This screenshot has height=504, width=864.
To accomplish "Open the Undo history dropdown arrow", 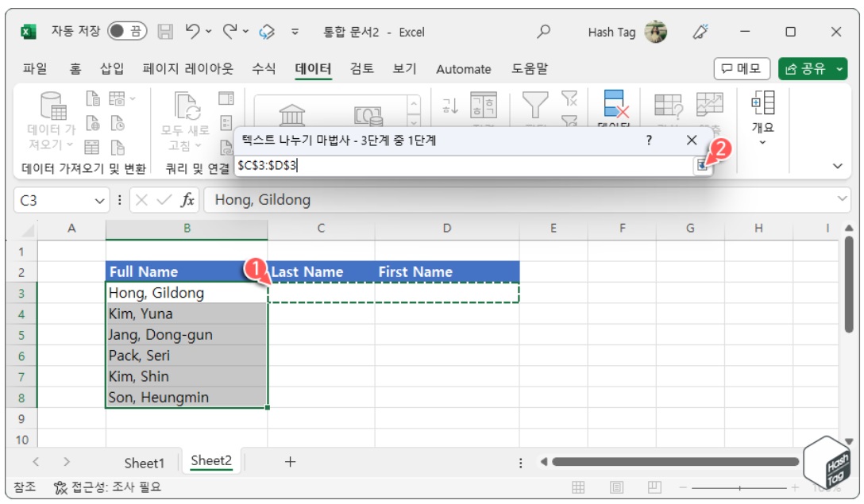I will [x=209, y=32].
